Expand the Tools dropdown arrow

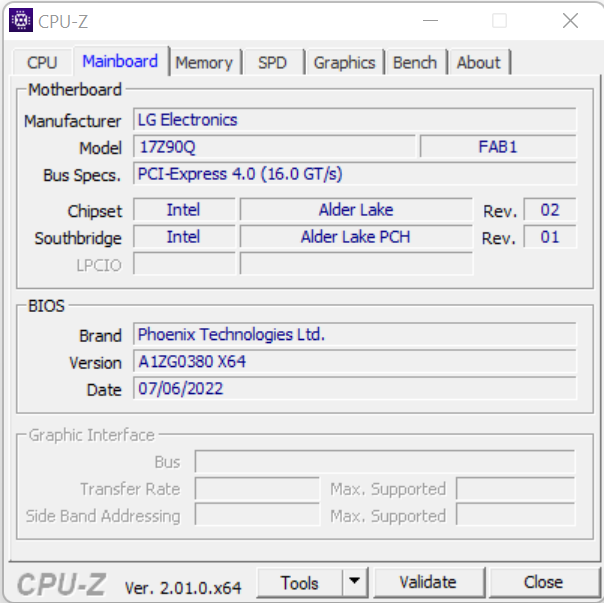click(354, 581)
